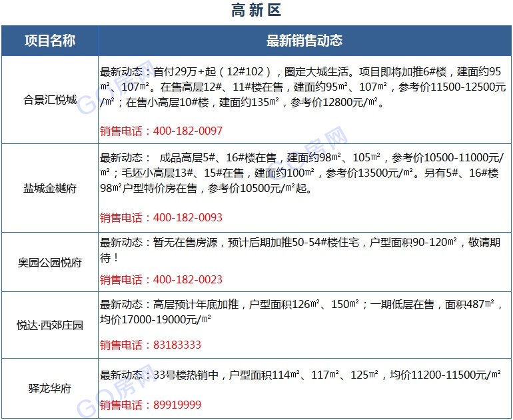The width and height of the screenshot is (513, 420).
Task: Click sales phone 83183333
Action: [x=177, y=345]
